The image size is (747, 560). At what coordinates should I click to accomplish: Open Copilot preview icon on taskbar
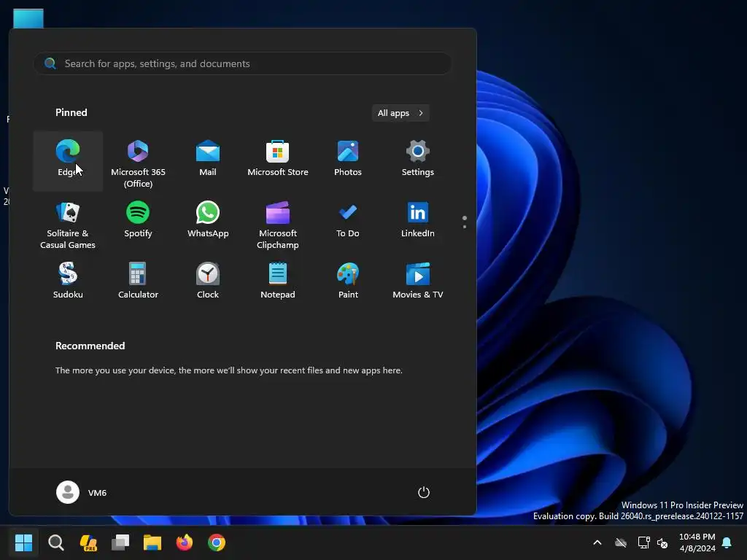(x=88, y=542)
